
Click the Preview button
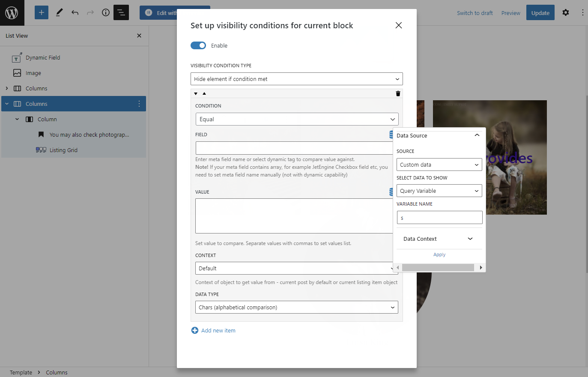tap(511, 13)
